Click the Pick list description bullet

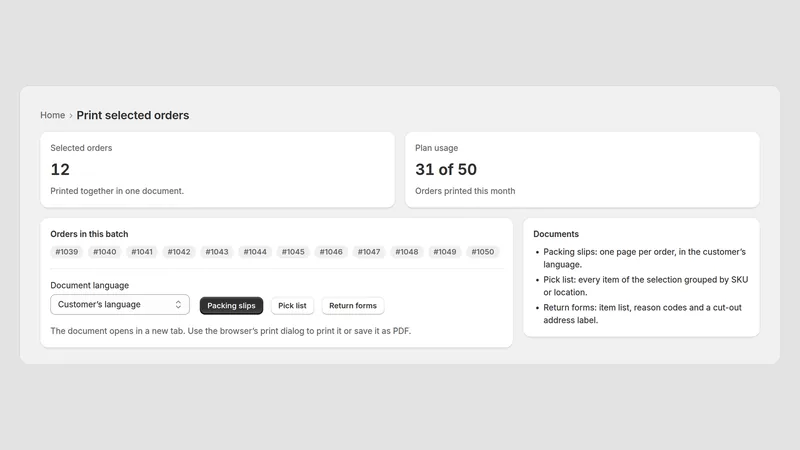[645, 286]
